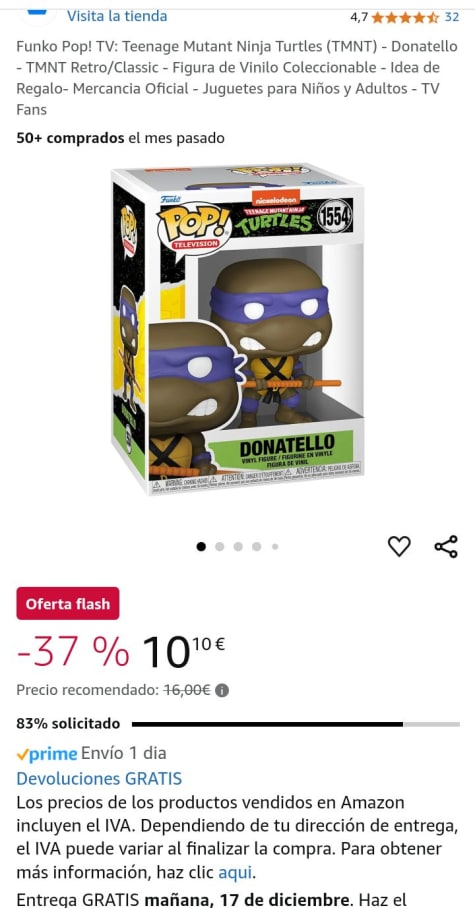
Task: Select the fifth small carousel dot
Action: coord(275,547)
